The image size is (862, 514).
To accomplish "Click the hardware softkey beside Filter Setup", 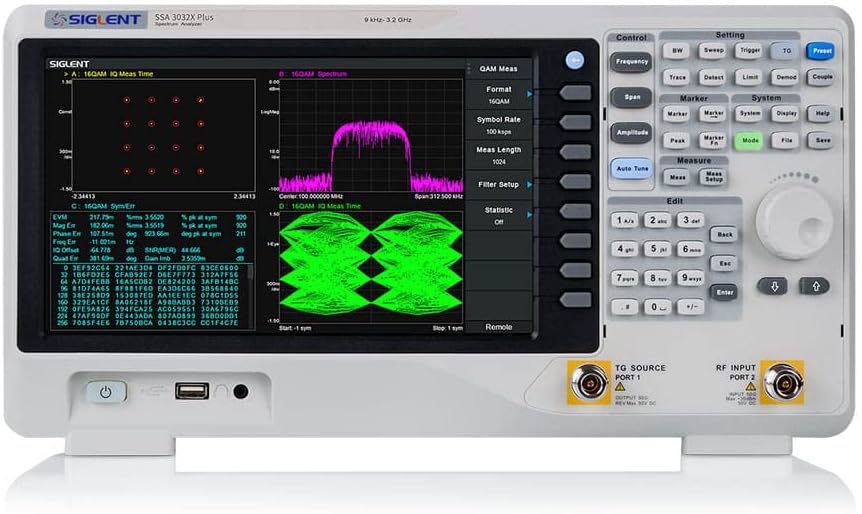I will click(576, 181).
